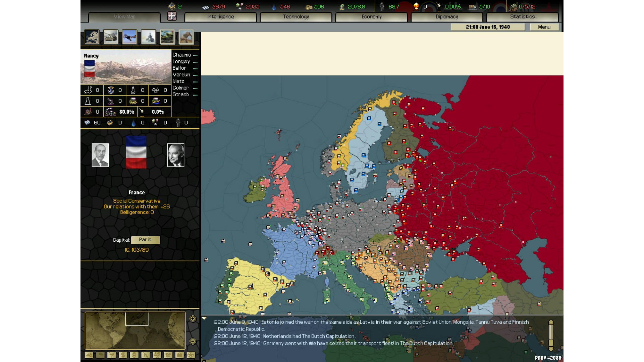The height and width of the screenshot is (362, 644).
Task: Click the Paris capital button
Action: pyautogui.click(x=145, y=240)
